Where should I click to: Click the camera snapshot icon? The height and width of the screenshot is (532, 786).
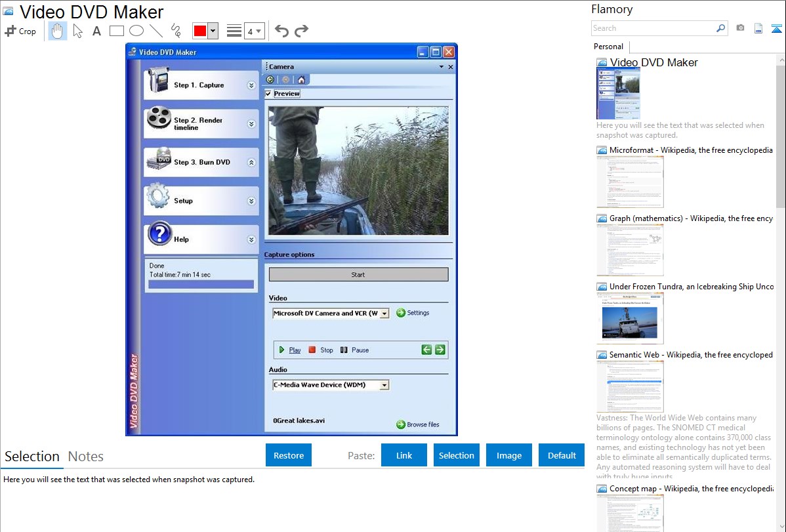click(740, 28)
